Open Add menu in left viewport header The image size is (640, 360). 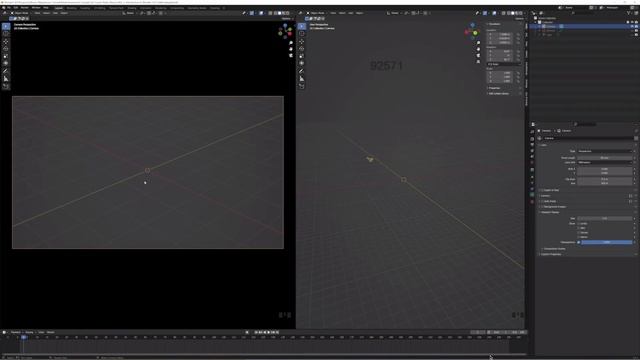pyautogui.click(x=55, y=13)
